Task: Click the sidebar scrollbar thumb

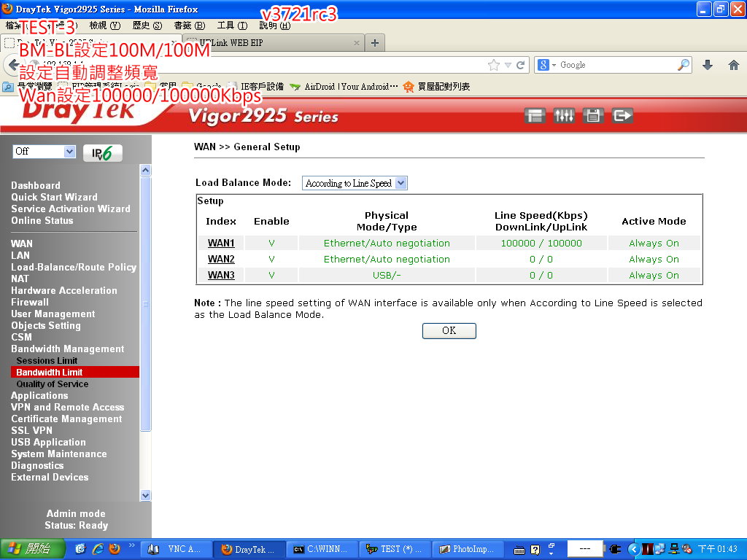Action: [x=146, y=304]
